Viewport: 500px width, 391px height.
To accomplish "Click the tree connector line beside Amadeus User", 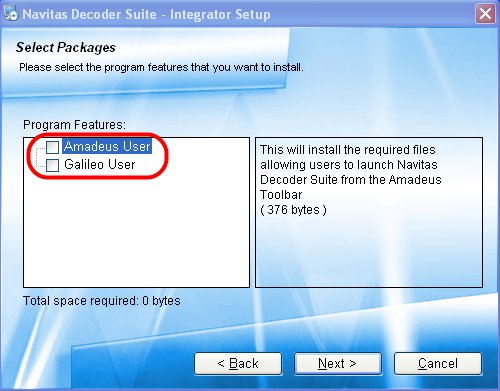I will pos(40,146).
